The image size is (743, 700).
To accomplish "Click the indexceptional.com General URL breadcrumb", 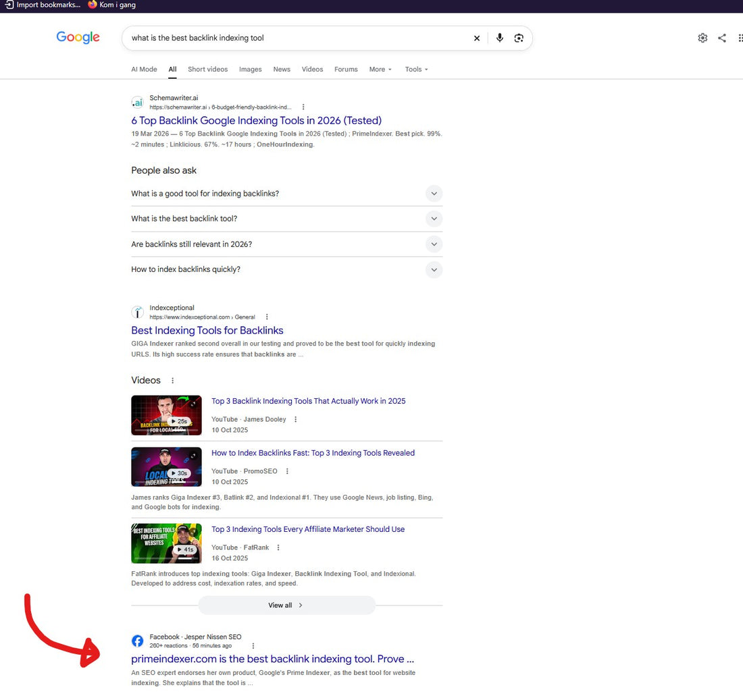I will point(203,317).
